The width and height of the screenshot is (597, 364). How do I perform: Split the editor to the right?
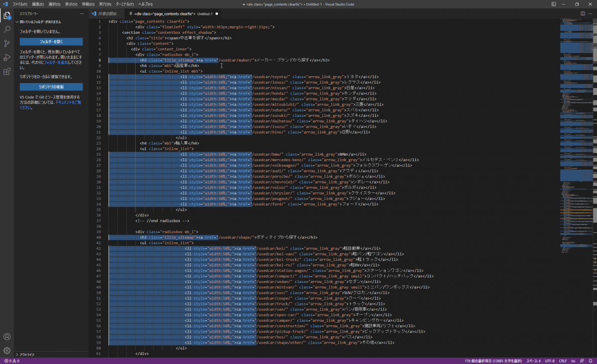[x=583, y=13]
